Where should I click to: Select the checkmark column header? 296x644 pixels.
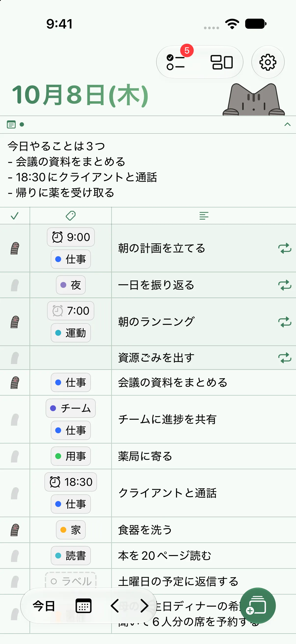pos(15,215)
